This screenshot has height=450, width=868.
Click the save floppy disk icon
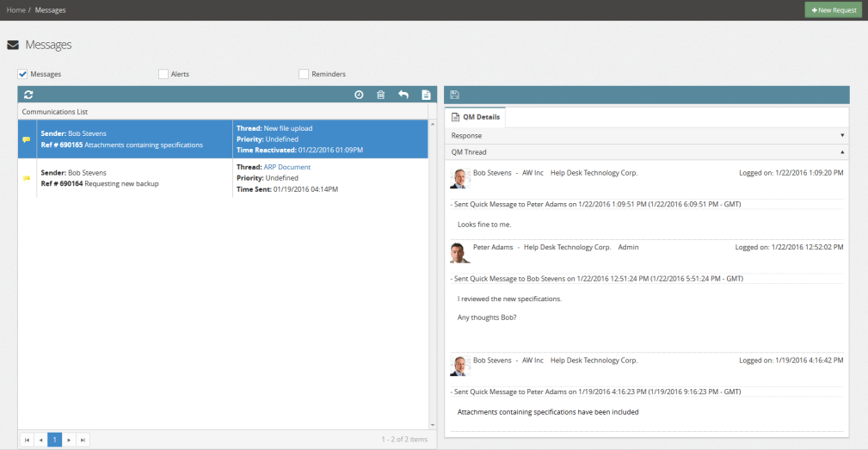click(454, 95)
